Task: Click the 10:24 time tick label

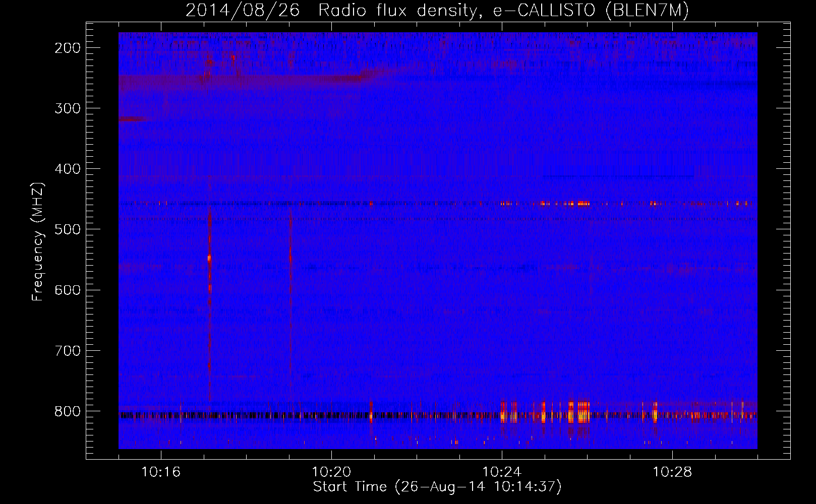Action: [502, 472]
